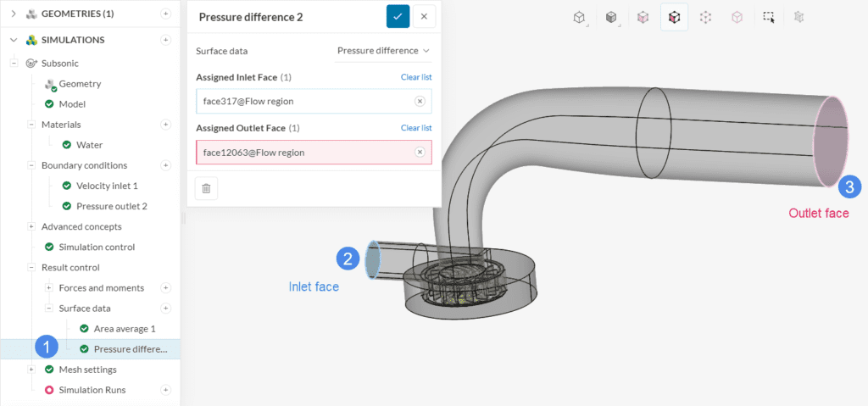The height and width of the screenshot is (406, 868).
Task: Click the Result control label
Action: (70, 268)
